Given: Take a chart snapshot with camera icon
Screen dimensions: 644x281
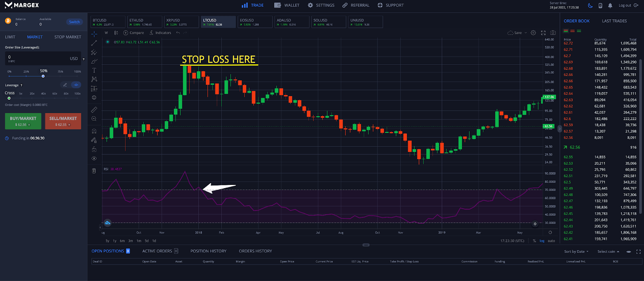Looking at the screenshot, I should pyautogui.click(x=553, y=33).
